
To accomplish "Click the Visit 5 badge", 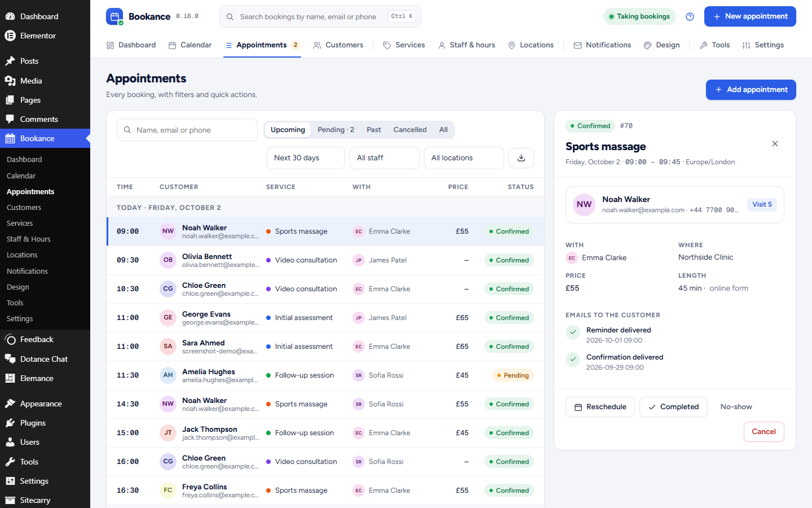I will click(762, 204).
